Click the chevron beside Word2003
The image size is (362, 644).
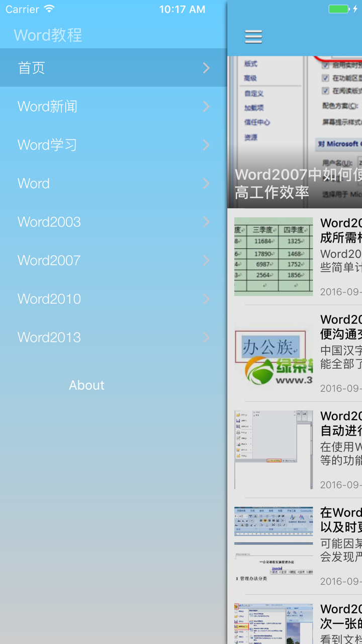click(206, 222)
